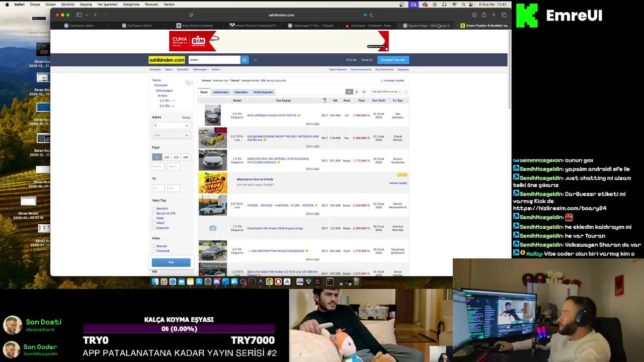Open Finder in the Dock

pos(155,282)
